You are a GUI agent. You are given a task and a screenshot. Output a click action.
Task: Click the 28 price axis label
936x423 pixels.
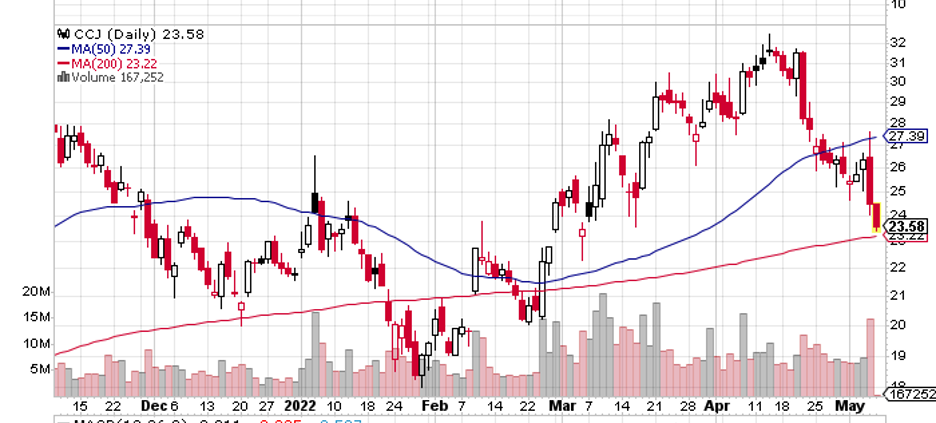click(898, 122)
